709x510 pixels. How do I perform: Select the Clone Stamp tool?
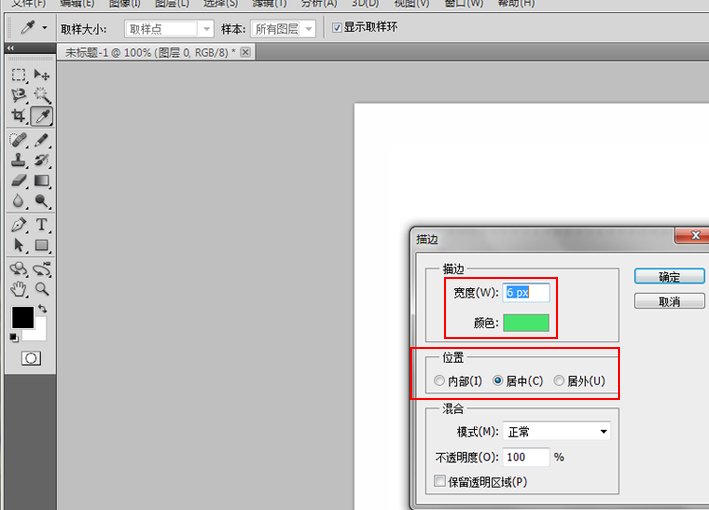[18, 160]
